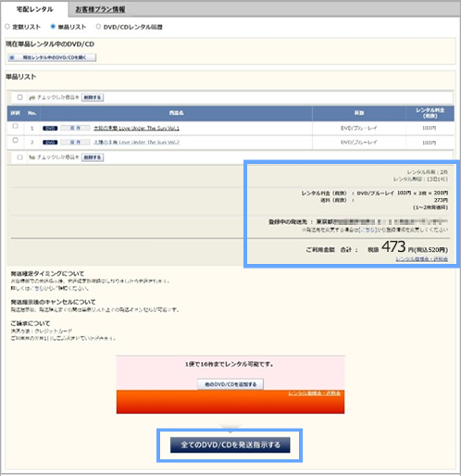The height and width of the screenshot is (476, 461).
Task: Switch to the お客様プラン情報 tab
Action: point(100,9)
